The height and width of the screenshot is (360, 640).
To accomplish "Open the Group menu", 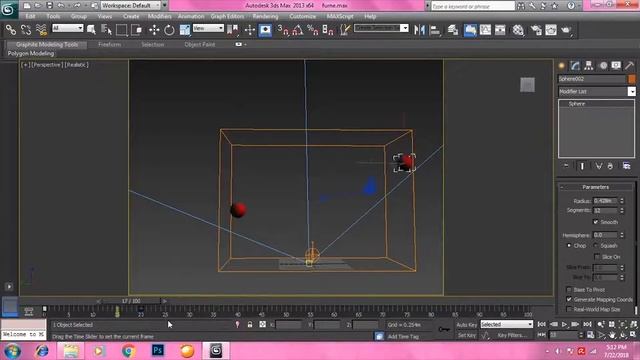I will tap(79, 16).
